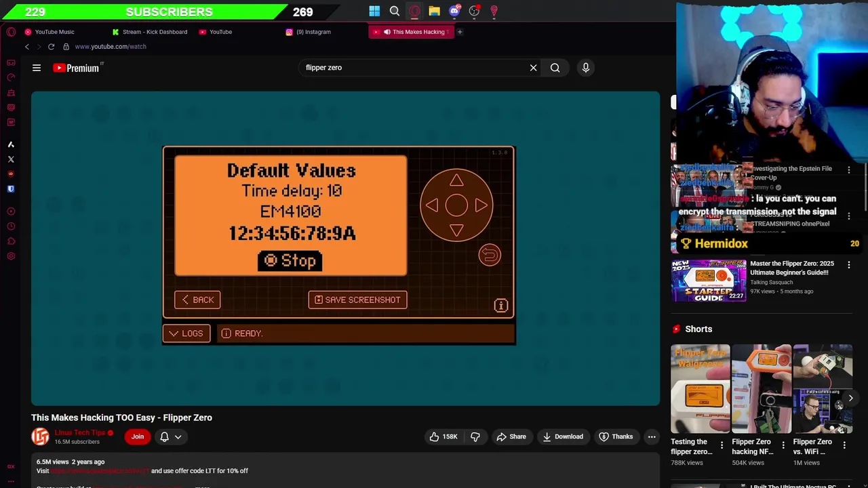This screenshot has width=868, height=488.
Task: Open File Explorer from taskbar
Action: click(434, 11)
